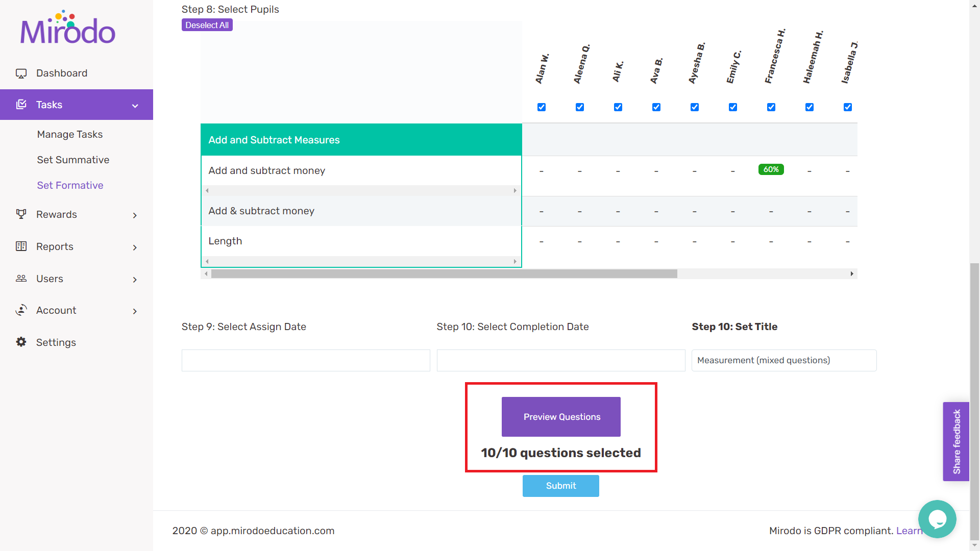This screenshot has width=980, height=551.
Task: Click the Account person icon
Action: pos(21,310)
